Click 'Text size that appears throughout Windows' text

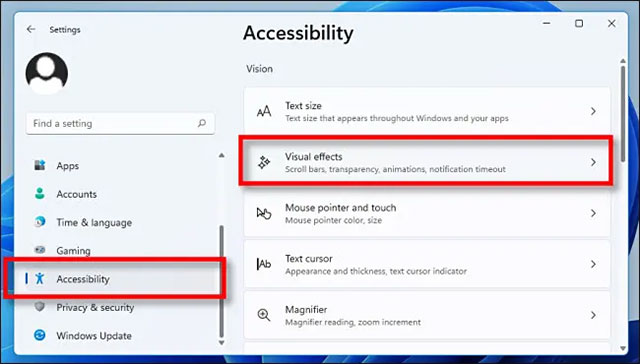coord(397,118)
